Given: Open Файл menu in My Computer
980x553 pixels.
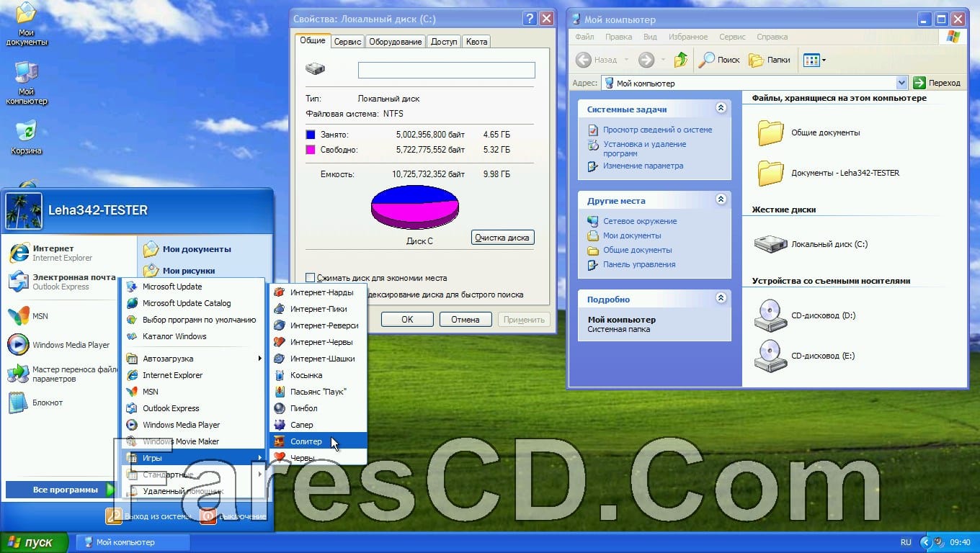Looking at the screenshot, I should [x=584, y=37].
